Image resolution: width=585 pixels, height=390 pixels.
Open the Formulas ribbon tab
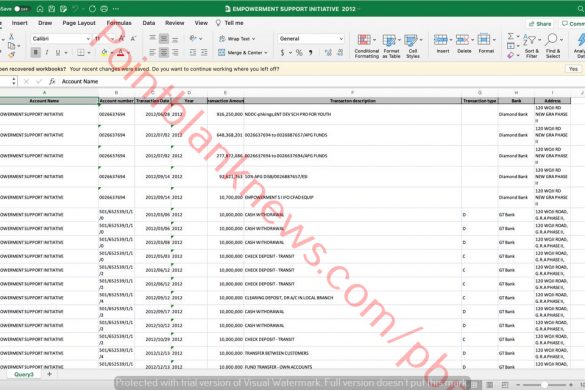pyautogui.click(x=119, y=23)
